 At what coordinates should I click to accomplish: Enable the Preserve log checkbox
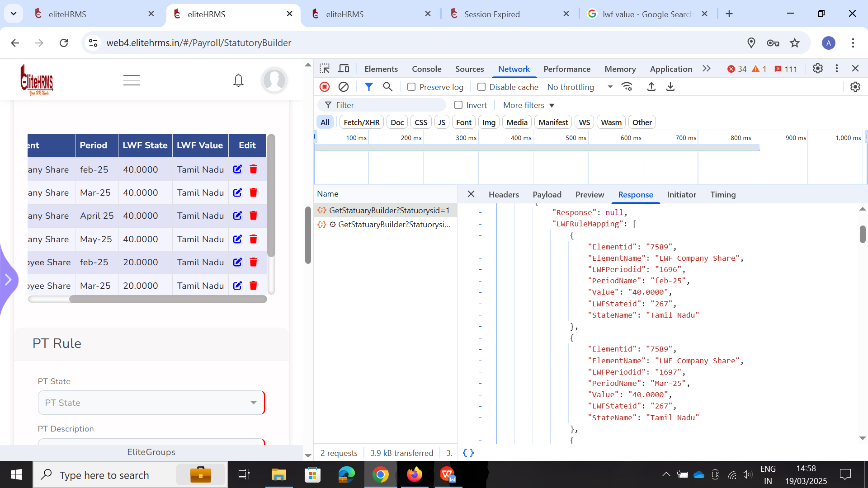(x=411, y=87)
